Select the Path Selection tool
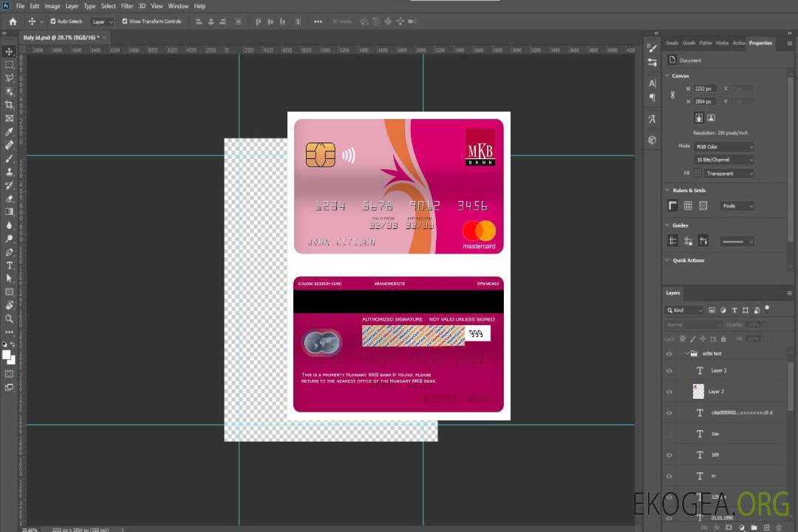 9,279
